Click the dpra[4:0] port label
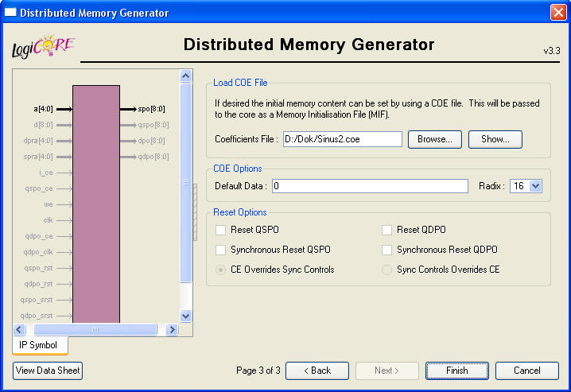The image size is (571, 392). 38,141
